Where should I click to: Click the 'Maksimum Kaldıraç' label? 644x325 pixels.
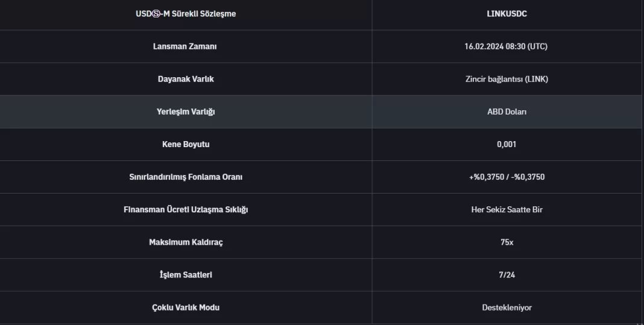186,242
